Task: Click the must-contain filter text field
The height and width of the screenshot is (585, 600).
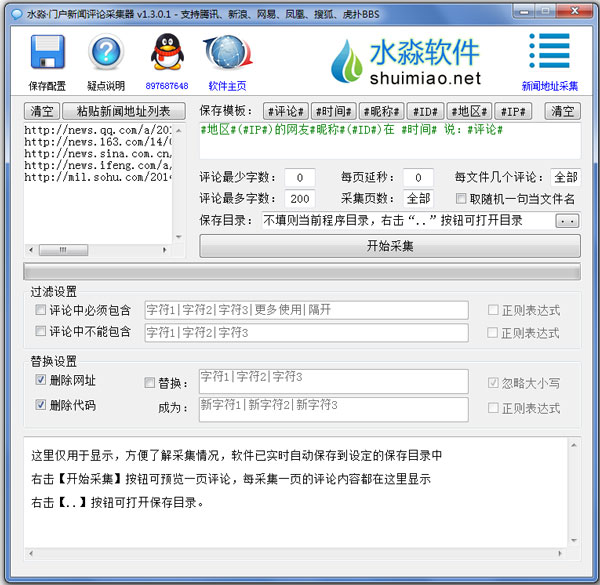Action: point(307,310)
